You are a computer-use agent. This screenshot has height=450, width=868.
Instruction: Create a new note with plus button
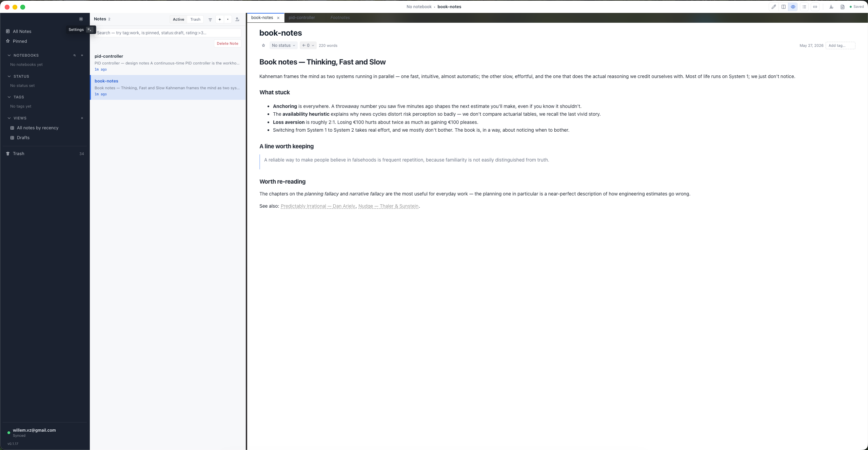[220, 19]
